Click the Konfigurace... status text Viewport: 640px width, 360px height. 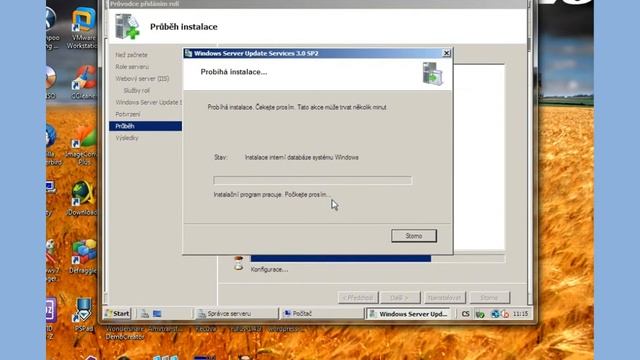[269, 269]
